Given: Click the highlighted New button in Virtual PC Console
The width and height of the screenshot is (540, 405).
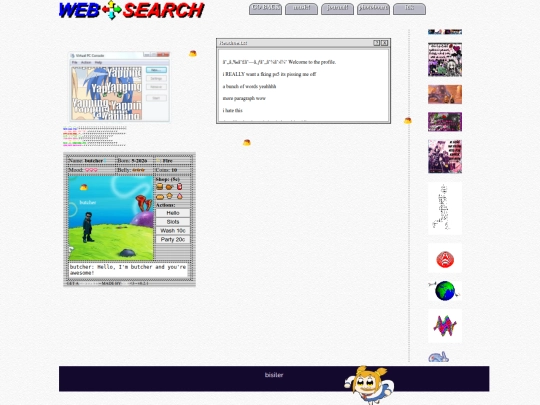Looking at the screenshot, I should click(156, 70).
